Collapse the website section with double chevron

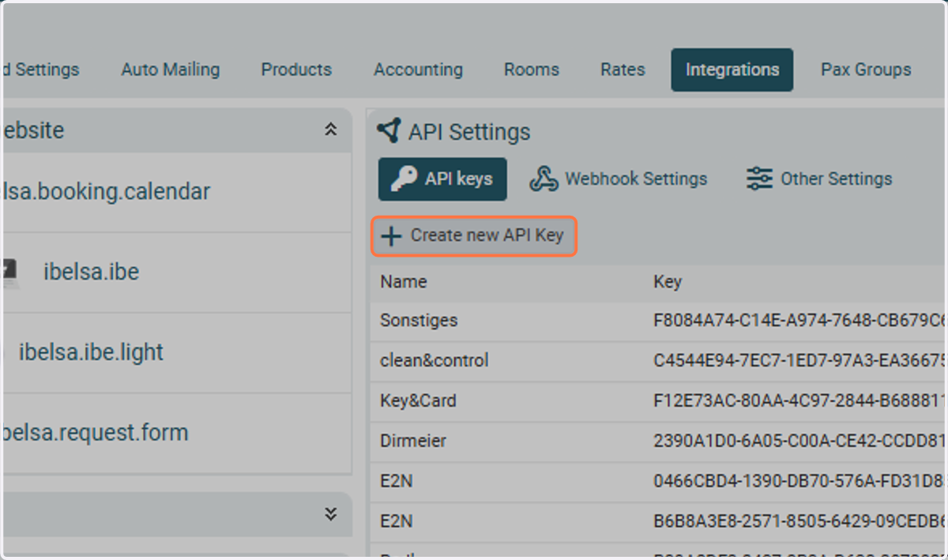331,130
